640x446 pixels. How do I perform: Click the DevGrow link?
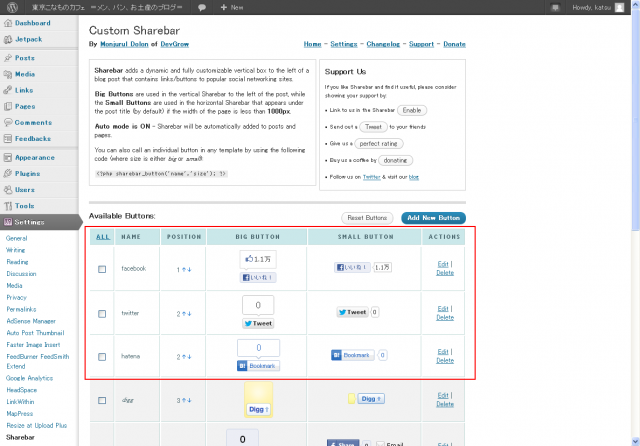(175, 44)
